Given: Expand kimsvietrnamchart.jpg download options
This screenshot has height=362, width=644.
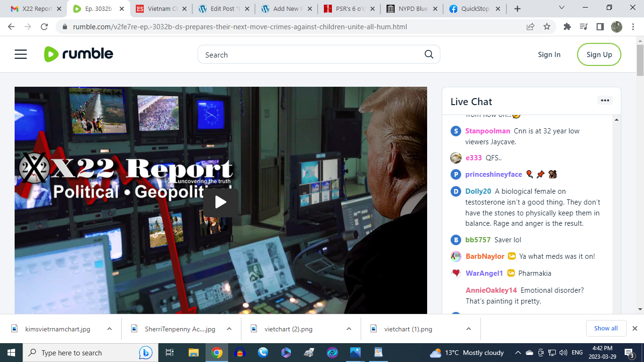Looking at the screenshot, I should pyautogui.click(x=109, y=329).
